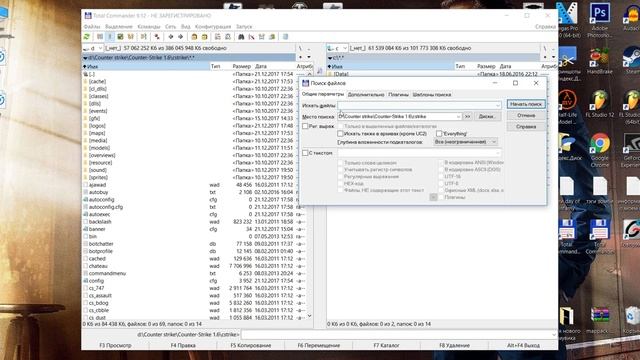The height and width of the screenshot is (360, 640).
Task: Click the FTP connect toolbar icon
Action: click(218, 37)
